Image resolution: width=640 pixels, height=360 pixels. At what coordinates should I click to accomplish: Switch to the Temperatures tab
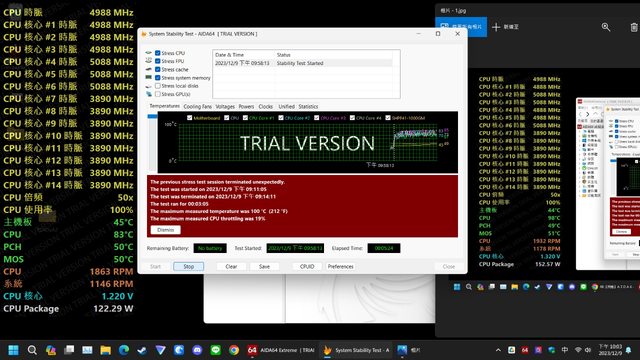164,106
